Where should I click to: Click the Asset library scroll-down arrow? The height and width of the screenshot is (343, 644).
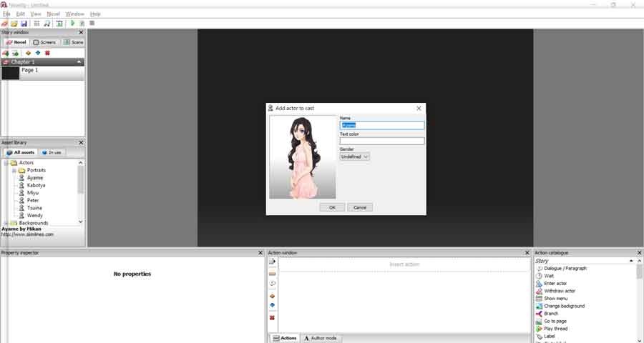(80, 222)
